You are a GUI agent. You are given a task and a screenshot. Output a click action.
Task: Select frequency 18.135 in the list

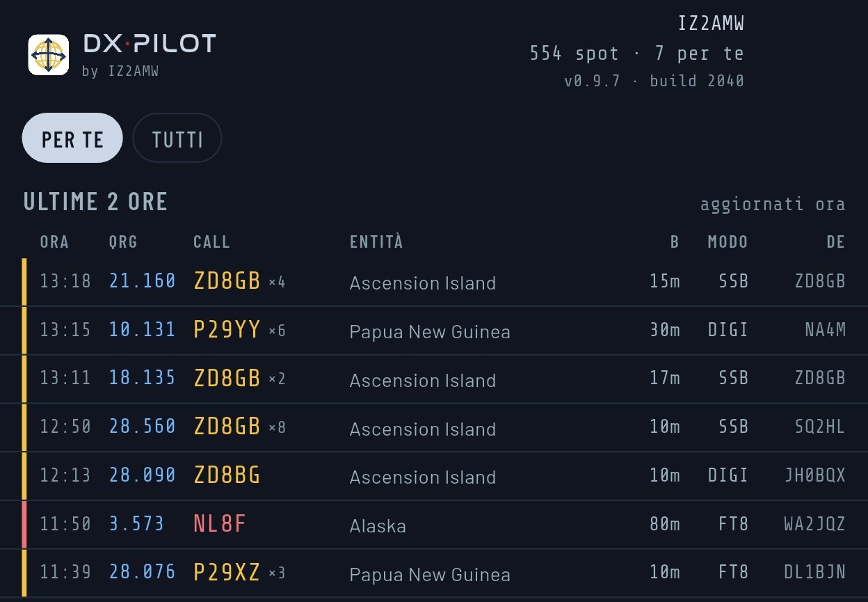(142, 378)
